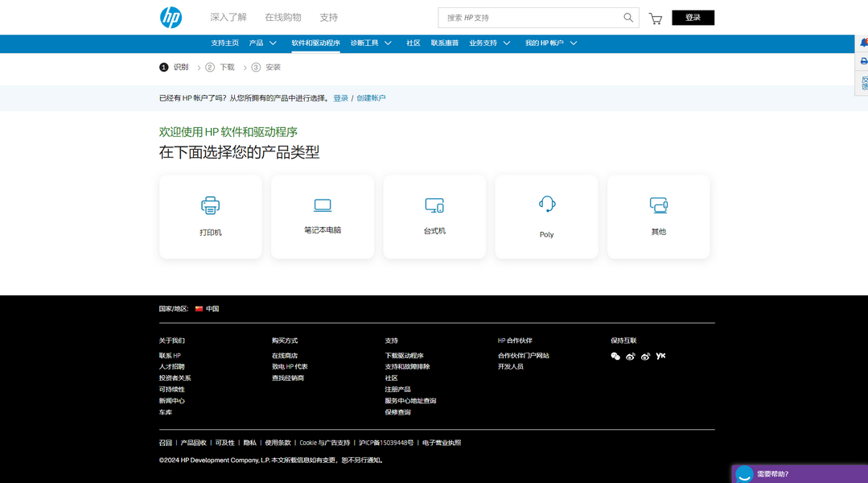
Task: Choose the 笔记本电脑 laptop icon
Action: (323, 205)
